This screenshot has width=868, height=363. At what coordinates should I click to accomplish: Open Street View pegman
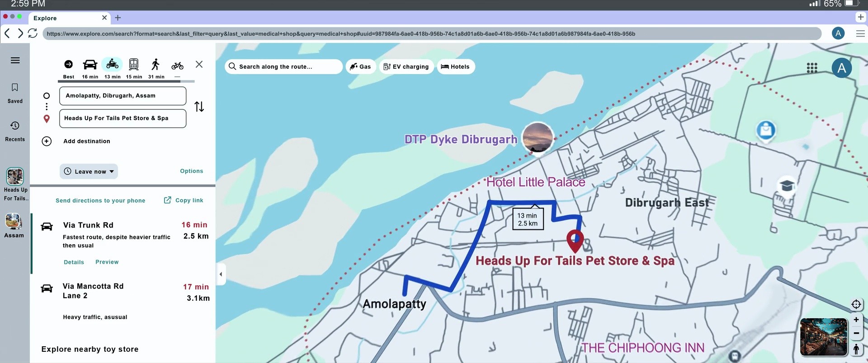pos(856,349)
